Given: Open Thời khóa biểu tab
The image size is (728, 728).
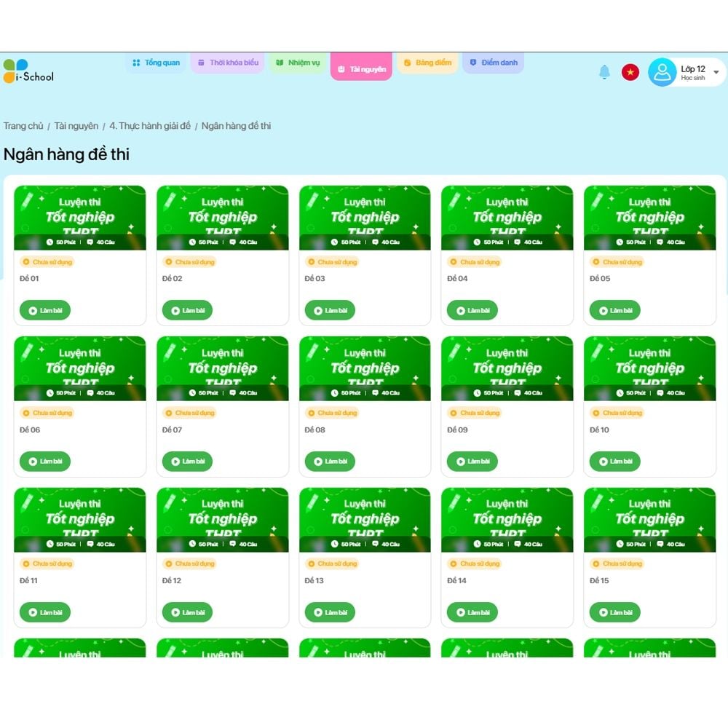Looking at the screenshot, I should click(227, 63).
